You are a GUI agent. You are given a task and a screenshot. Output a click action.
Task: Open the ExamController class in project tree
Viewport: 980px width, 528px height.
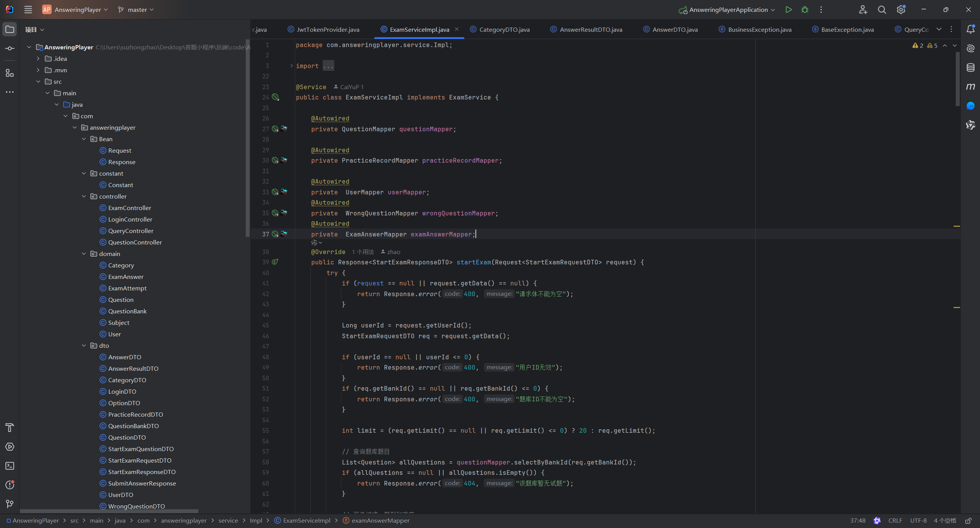[x=129, y=208]
